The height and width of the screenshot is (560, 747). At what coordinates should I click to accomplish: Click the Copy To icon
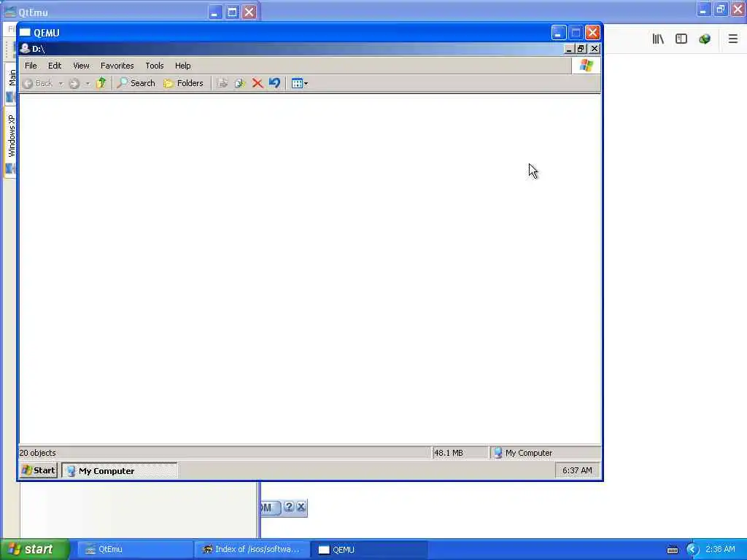point(239,83)
